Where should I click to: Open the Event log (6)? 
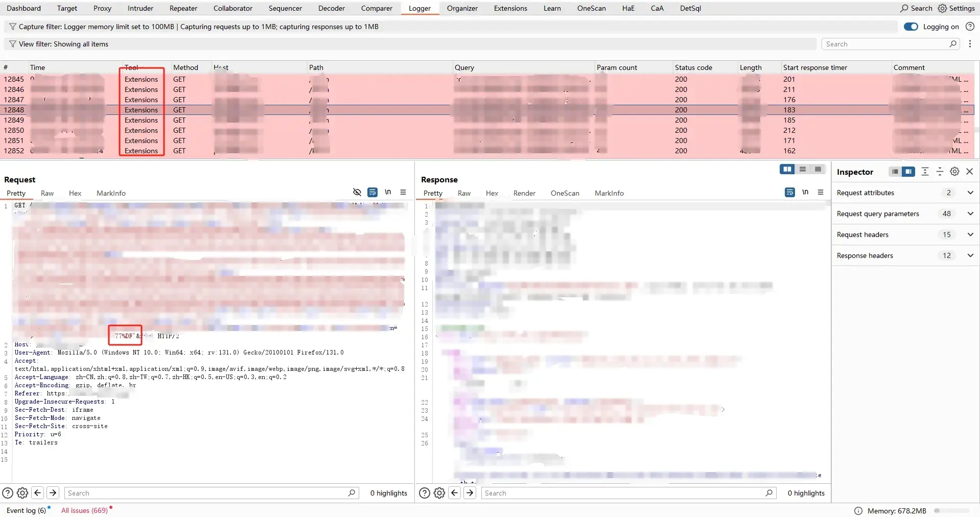[26, 510]
